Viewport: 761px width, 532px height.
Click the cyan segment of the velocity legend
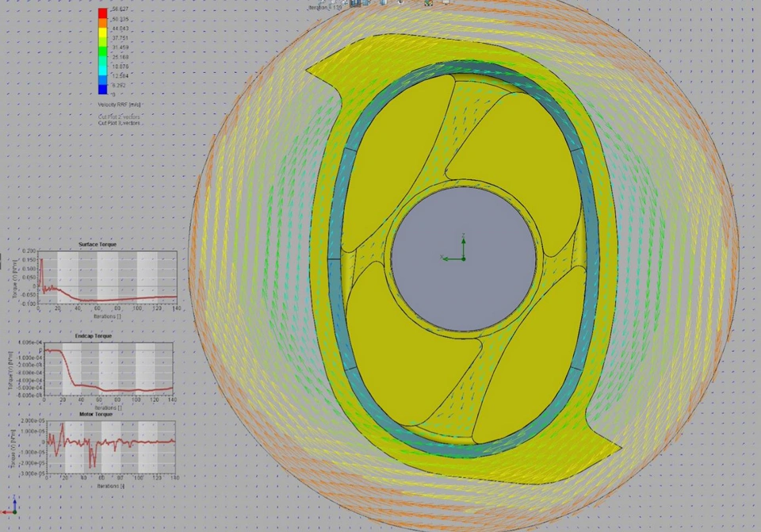tap(102, 70)
